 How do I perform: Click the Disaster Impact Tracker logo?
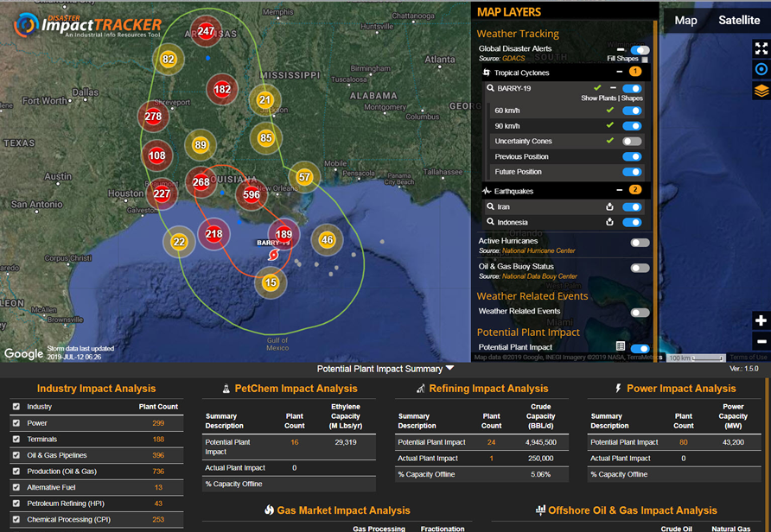pyautogui.click(x=87, y=26)
